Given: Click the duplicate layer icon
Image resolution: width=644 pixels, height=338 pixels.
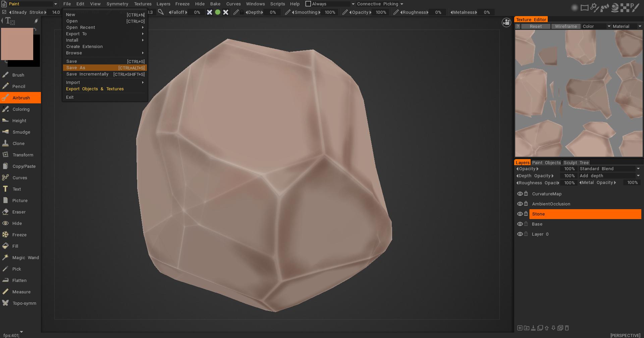Looking at the screenshot, I should pyautogui.click(x=540, y=328).
